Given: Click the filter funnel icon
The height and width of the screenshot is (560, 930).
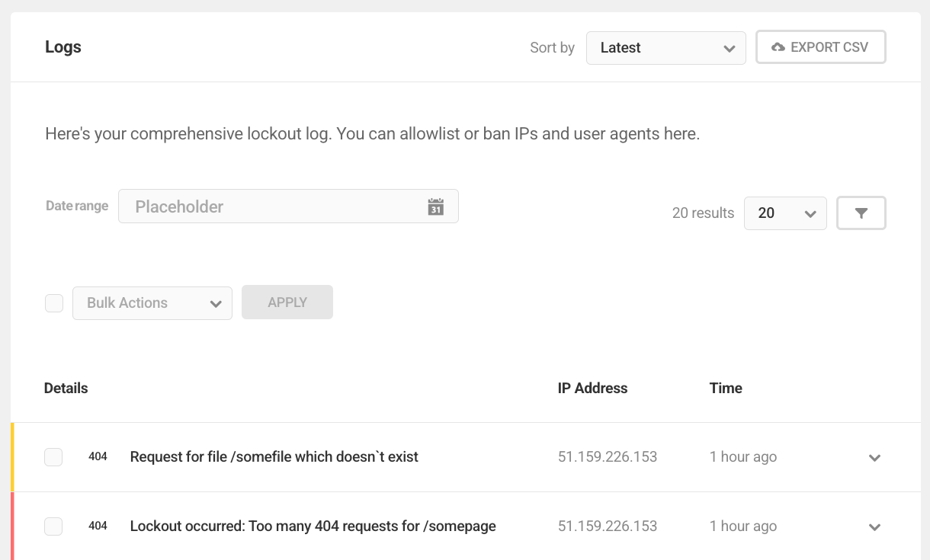Looking at the screenshot, I should (861, 213).
